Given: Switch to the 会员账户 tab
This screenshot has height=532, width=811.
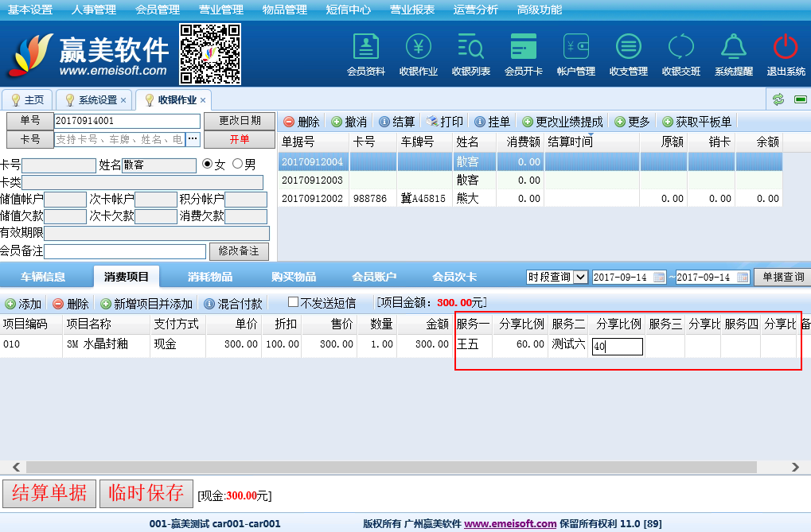Looking at the screenshot, I should [x=374, y=278].
